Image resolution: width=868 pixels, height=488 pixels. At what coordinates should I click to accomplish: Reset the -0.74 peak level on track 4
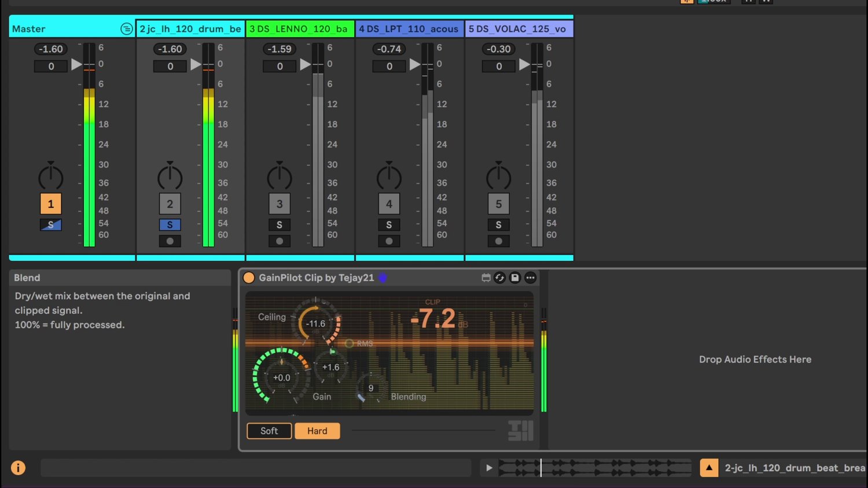(389, 49)
